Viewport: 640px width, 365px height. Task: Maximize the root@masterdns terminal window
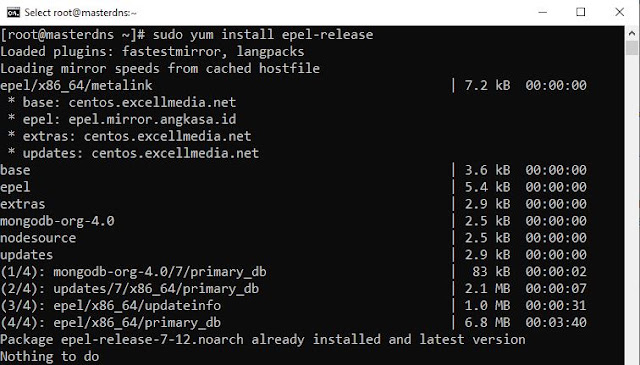tap(580, 12)
